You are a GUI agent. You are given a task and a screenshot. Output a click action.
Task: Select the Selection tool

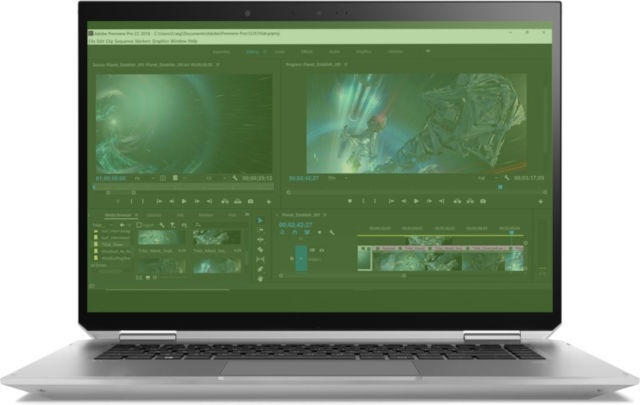tap(260, 220)
